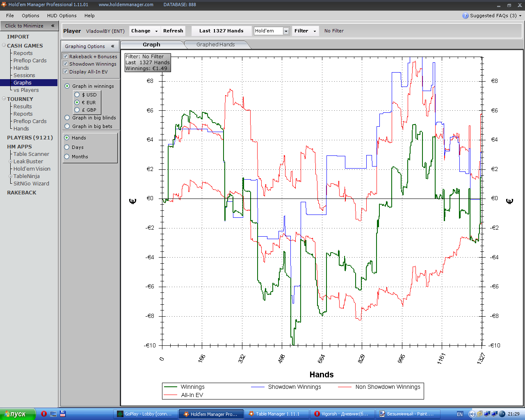Screen dimensions: 525x420
Task: Collapse the Graphing Options panel arrows
Action: (112, 46)
